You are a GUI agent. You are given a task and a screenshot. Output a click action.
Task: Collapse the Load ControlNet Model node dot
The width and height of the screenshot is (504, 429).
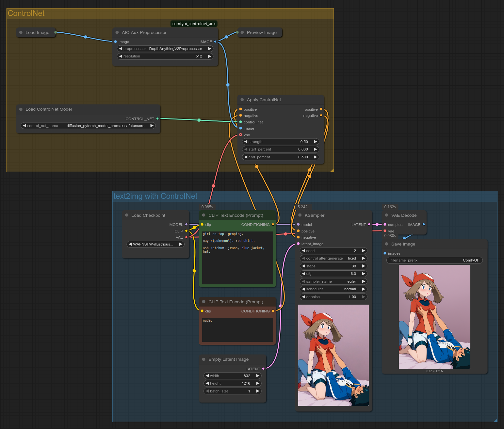21,109
